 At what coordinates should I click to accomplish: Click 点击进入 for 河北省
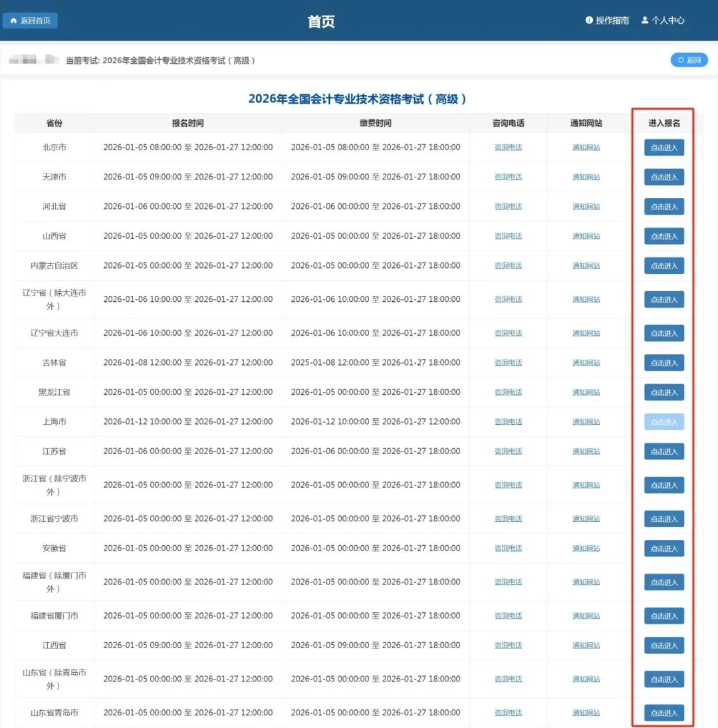tap(663, 207)
